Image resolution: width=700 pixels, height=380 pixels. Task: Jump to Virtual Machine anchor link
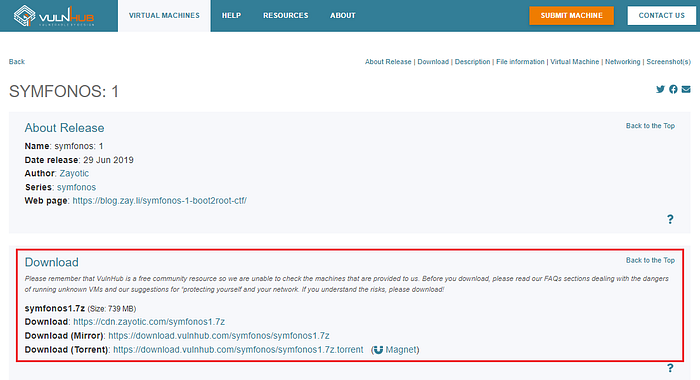575,62
